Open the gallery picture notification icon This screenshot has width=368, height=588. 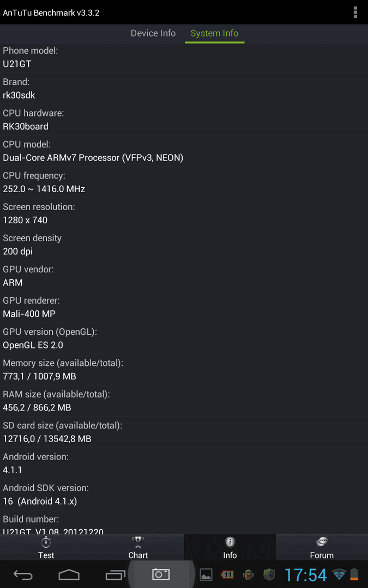(x=206, y=574)
